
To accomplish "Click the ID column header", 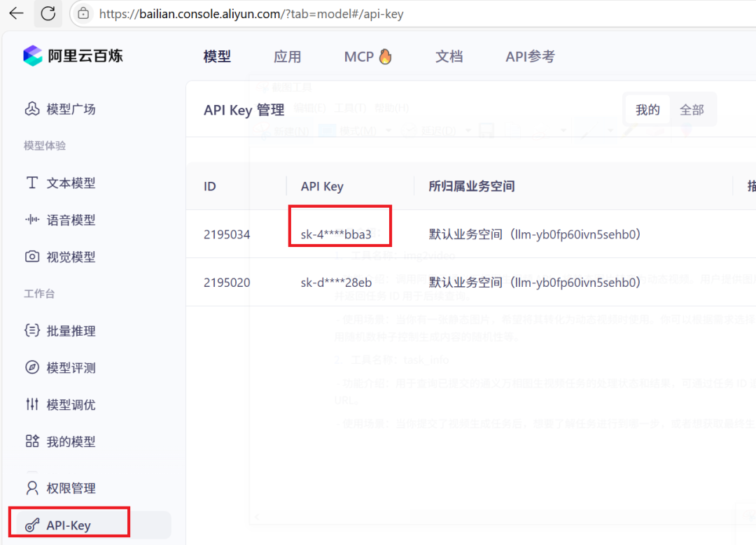I will [210, 187].
